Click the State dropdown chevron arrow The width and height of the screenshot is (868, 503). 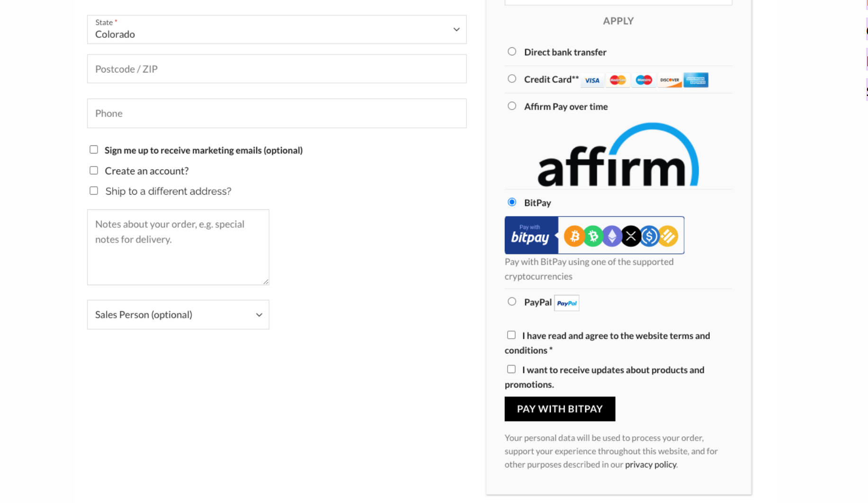456,29
